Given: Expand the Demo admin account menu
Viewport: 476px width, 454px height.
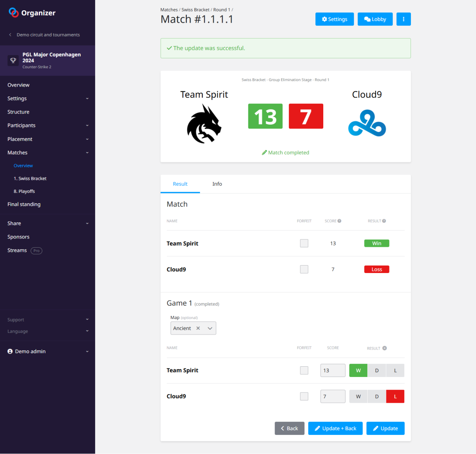Looking at the screenshot, I should (x=87, y=351).
